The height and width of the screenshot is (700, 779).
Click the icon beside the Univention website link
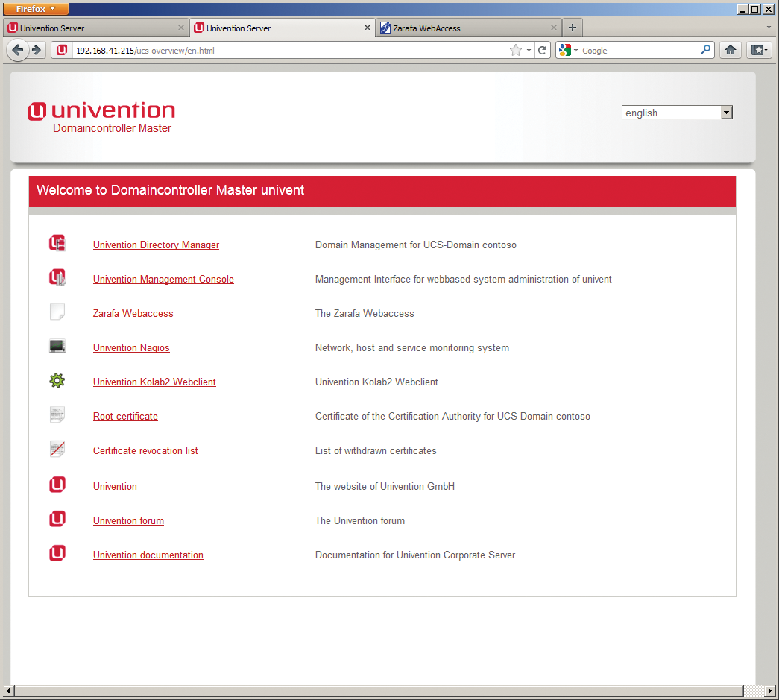(x=57, y=485)
